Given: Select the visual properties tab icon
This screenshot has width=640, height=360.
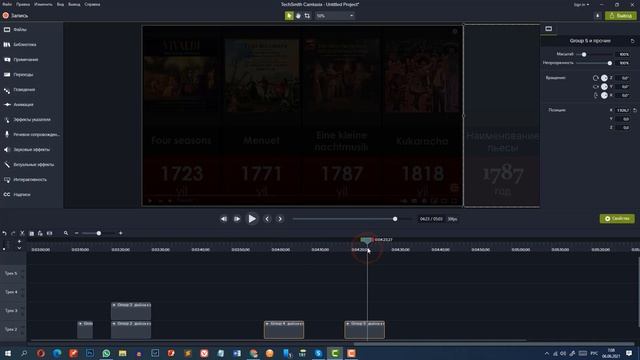Looking at the screenshot, I should pyautogui.click(x=549, y=29).
